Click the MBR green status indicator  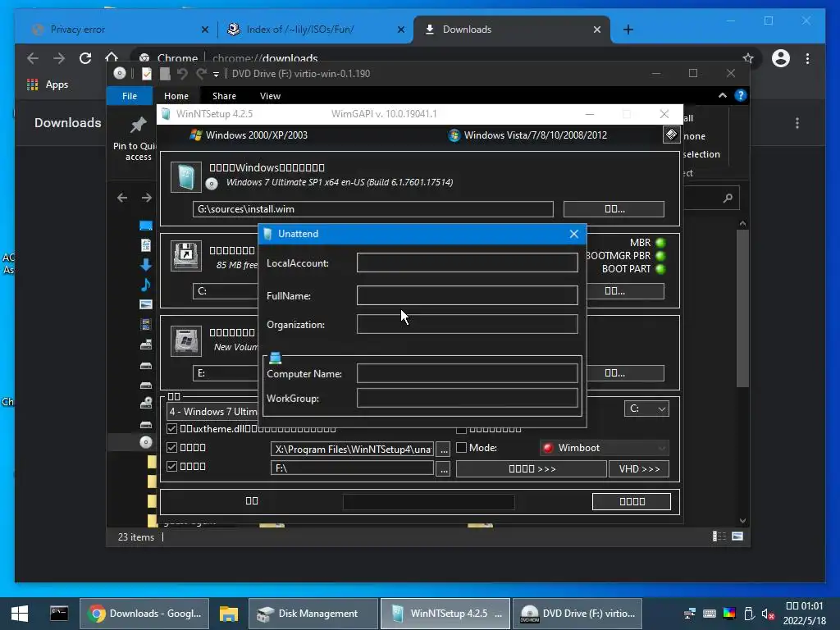coord(660,243)
